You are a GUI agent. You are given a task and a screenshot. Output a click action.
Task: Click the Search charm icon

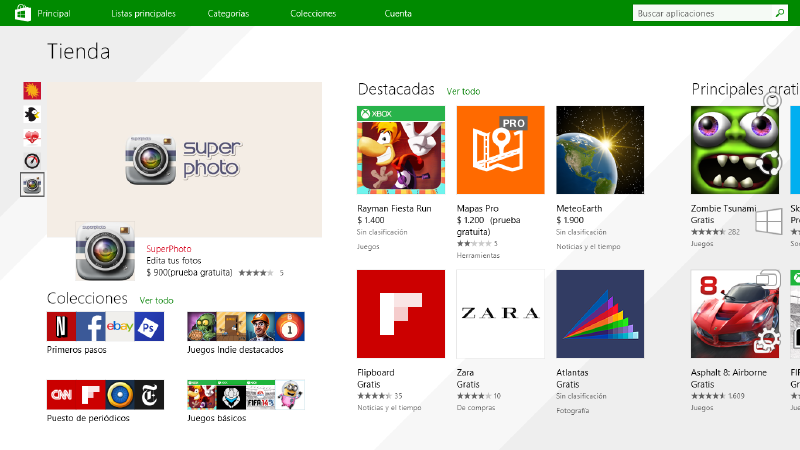point(769,103)
